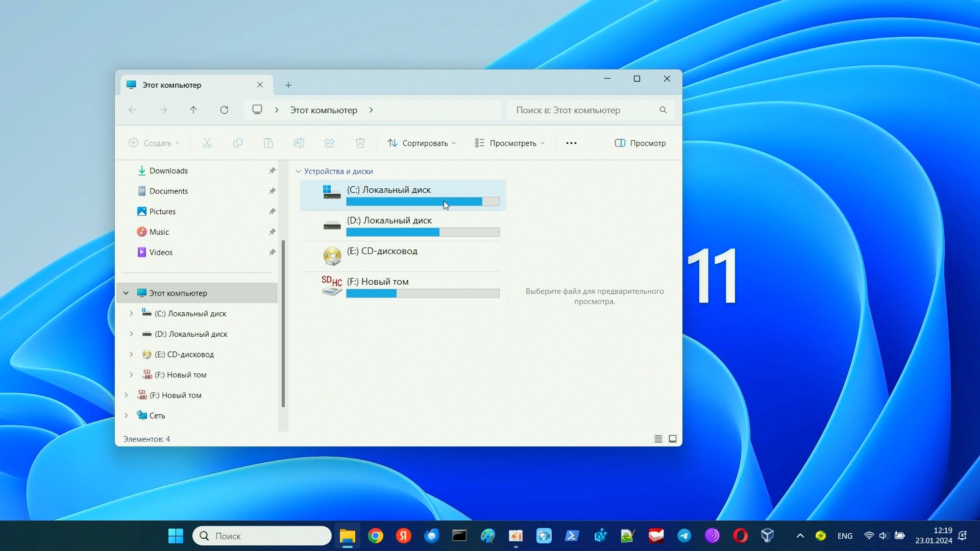Toggle the Просмотр preview pane
Image resolution: width=980 pixels, height=551 pixels.
(640, 143)
